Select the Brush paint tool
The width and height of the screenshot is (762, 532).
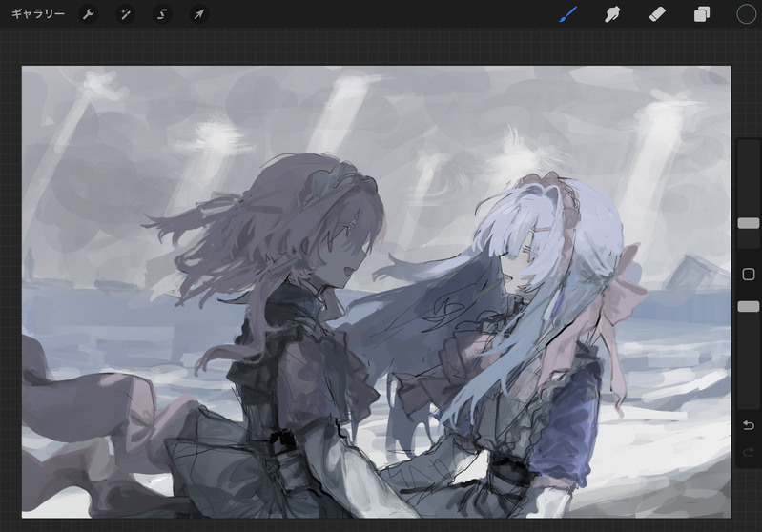point(567,14)
